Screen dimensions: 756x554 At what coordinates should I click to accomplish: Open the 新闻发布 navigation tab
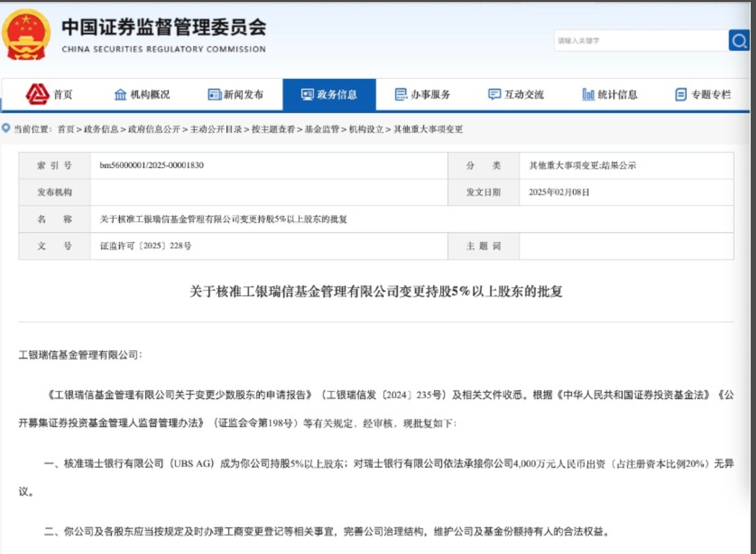[243, 95]
